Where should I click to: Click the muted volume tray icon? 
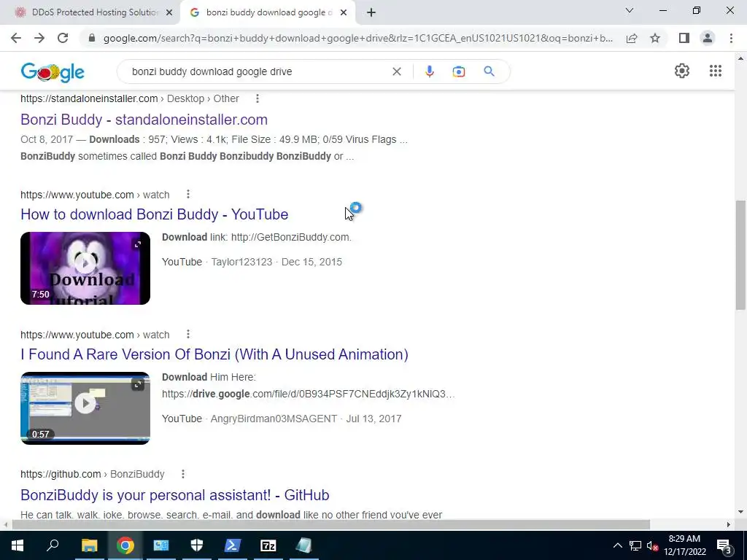(652, 545)
